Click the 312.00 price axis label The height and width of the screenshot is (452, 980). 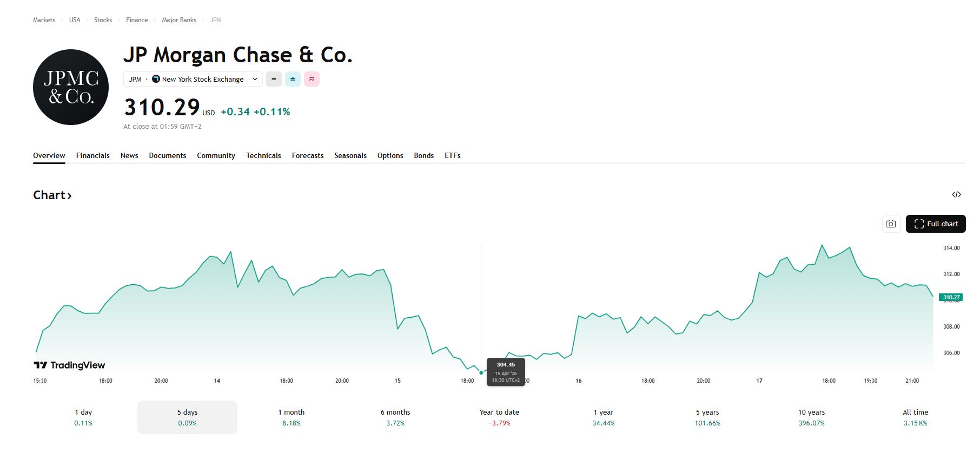951,274
